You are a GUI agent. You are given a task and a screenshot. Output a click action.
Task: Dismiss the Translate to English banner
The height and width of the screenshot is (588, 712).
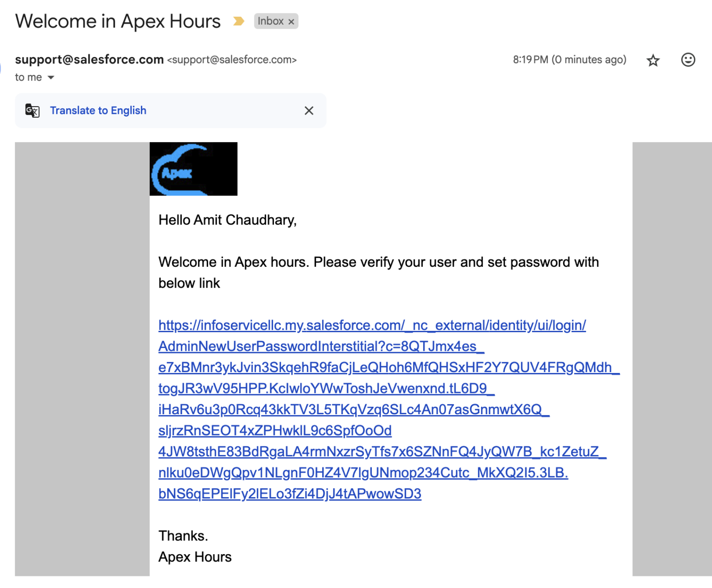[309, 110]
